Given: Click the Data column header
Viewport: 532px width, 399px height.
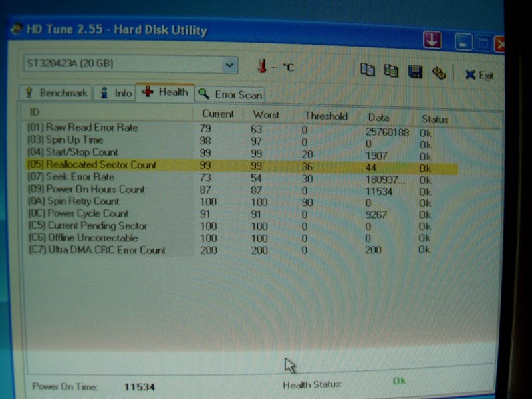Looking at the screenshot, I should [378, 118].
